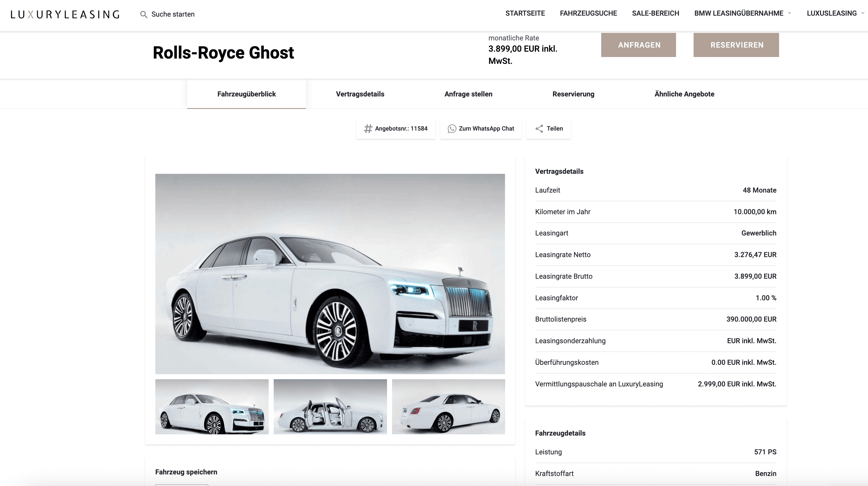Click the Kilometer im Jahr label
Image resolution: width=868 pixels, height=486 pixels.
click(562, 212)
